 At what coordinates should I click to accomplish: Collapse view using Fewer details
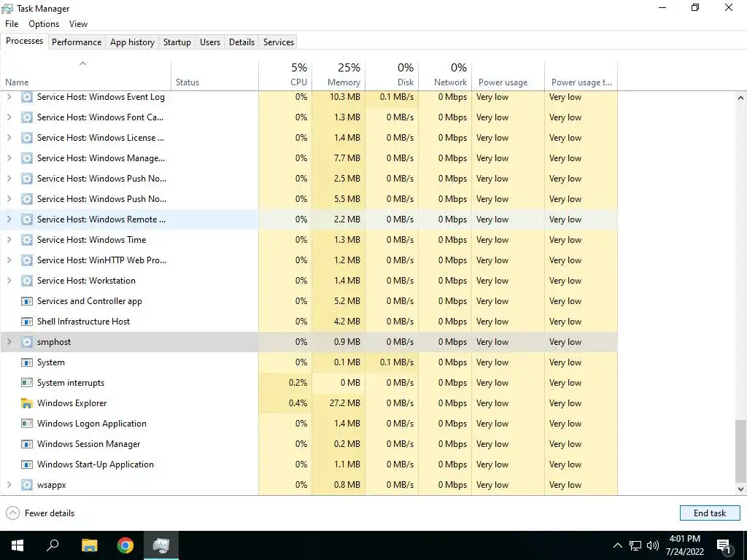tap(40, 513)
